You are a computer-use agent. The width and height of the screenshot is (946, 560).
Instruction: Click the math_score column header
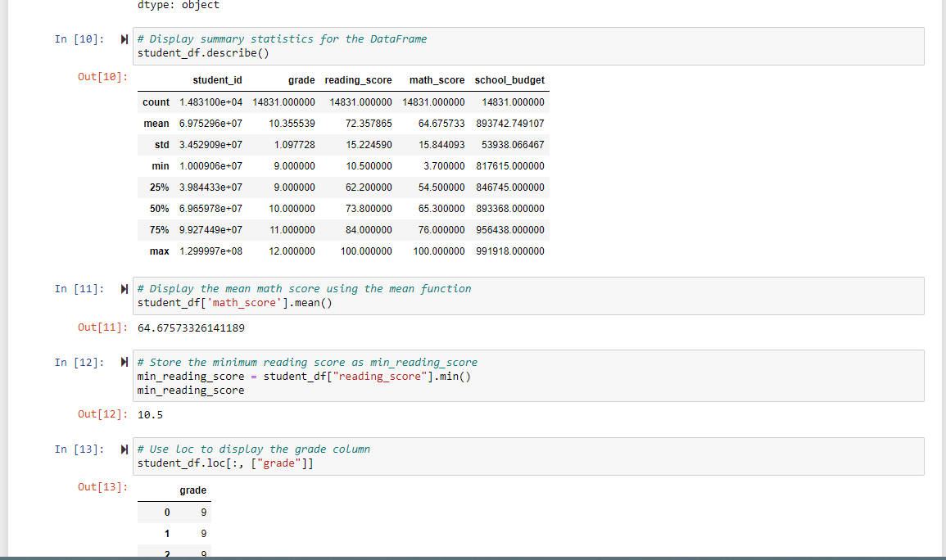click(x=437, y=80)
